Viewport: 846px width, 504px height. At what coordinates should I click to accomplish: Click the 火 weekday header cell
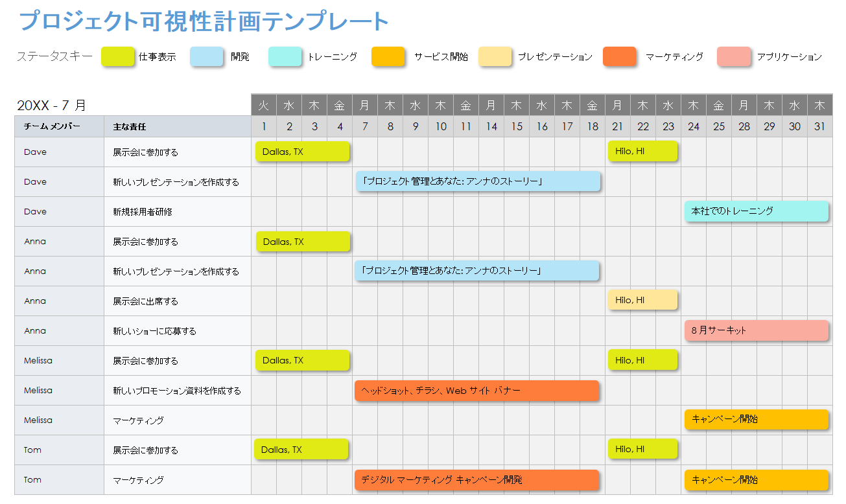click(264, 105)
